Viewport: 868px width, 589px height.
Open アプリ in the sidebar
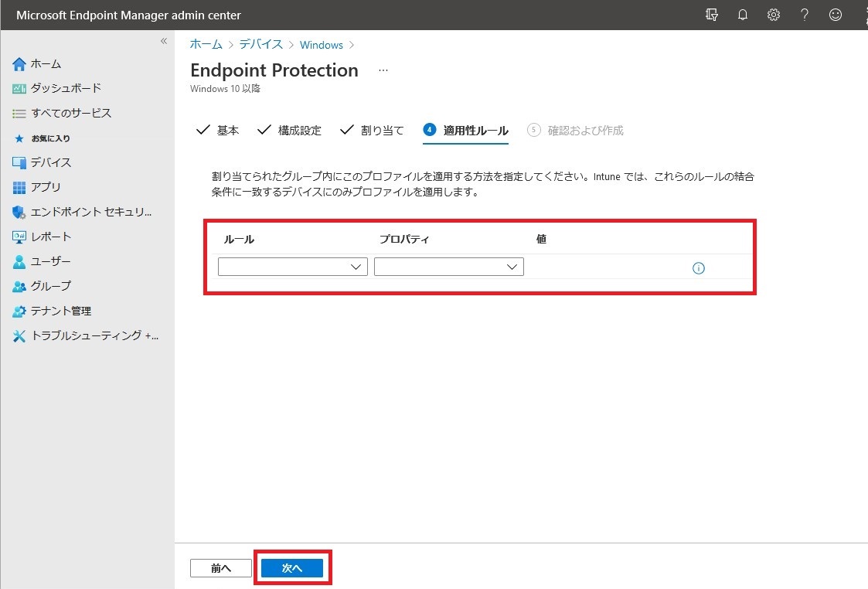[x=46, y=188]
